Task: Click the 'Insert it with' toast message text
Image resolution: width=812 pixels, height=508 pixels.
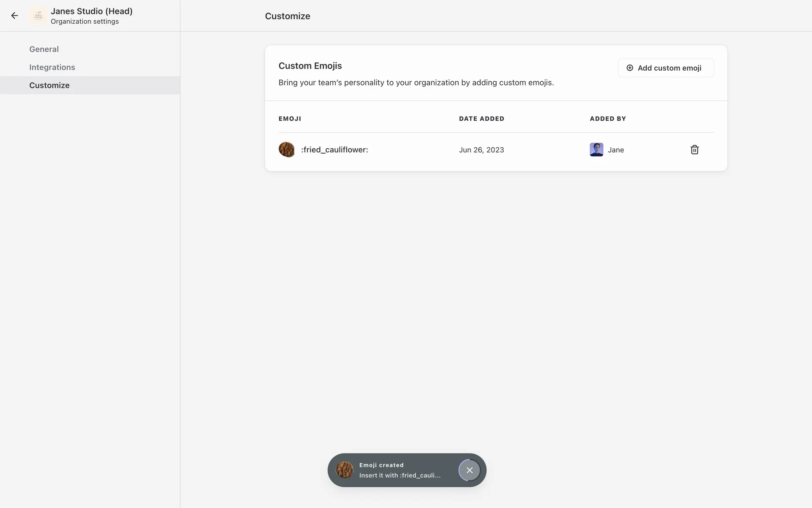Action: [x=400, y=475]
